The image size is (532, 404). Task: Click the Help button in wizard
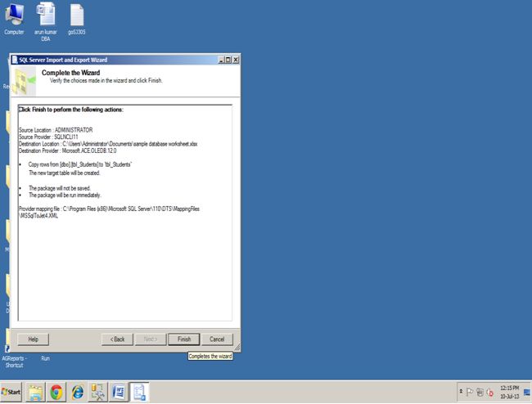click(33, 339)
